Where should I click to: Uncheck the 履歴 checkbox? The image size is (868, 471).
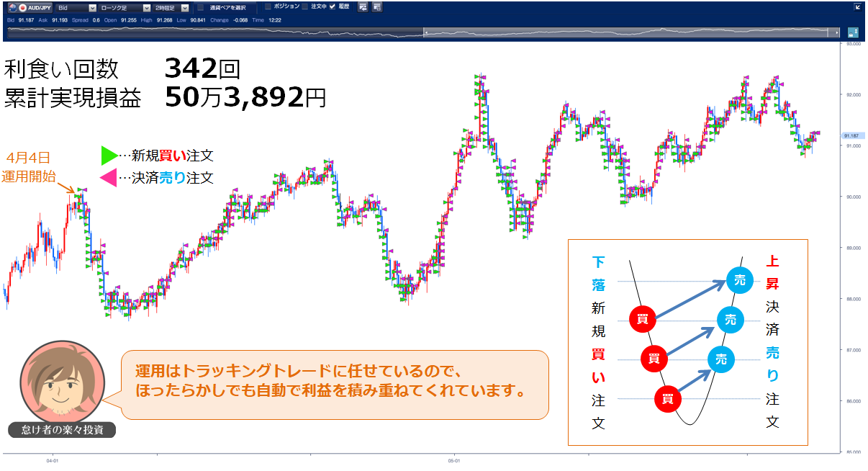(333, 6)
